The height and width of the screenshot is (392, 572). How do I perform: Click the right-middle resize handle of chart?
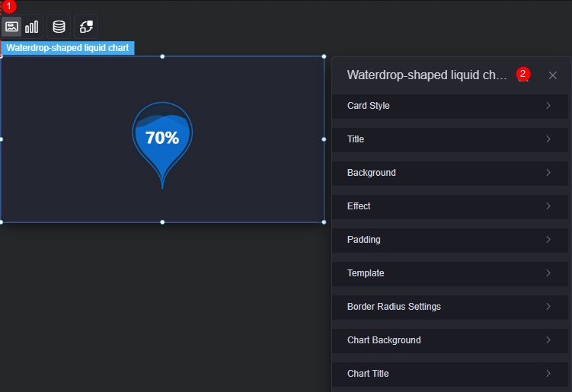324,139
